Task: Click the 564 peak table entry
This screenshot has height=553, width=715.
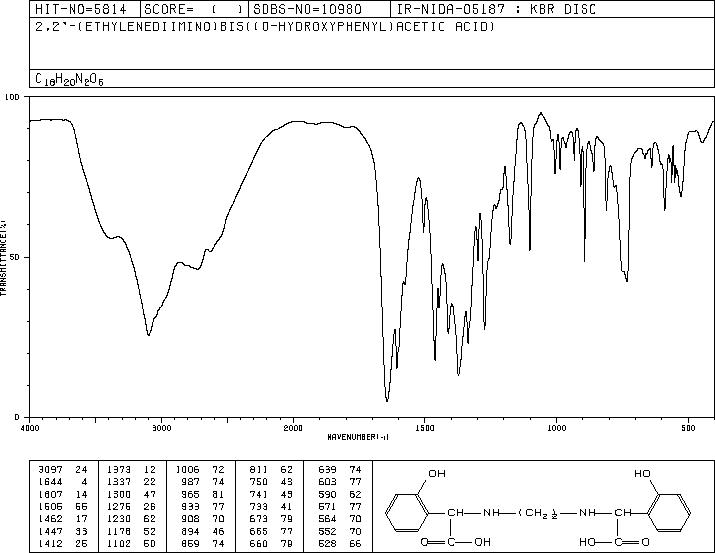Action: (340, 519)
